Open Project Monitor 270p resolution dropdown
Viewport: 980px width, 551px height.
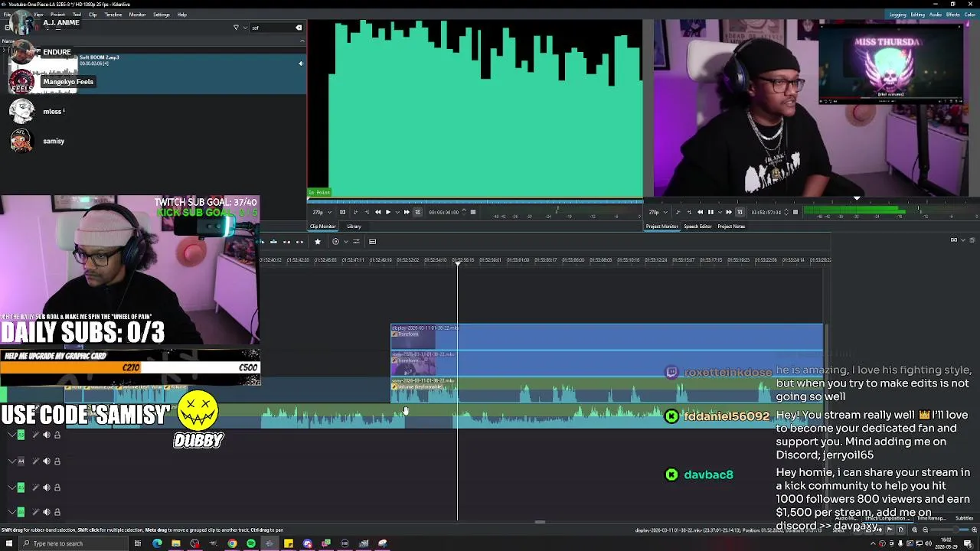point(658,212)
